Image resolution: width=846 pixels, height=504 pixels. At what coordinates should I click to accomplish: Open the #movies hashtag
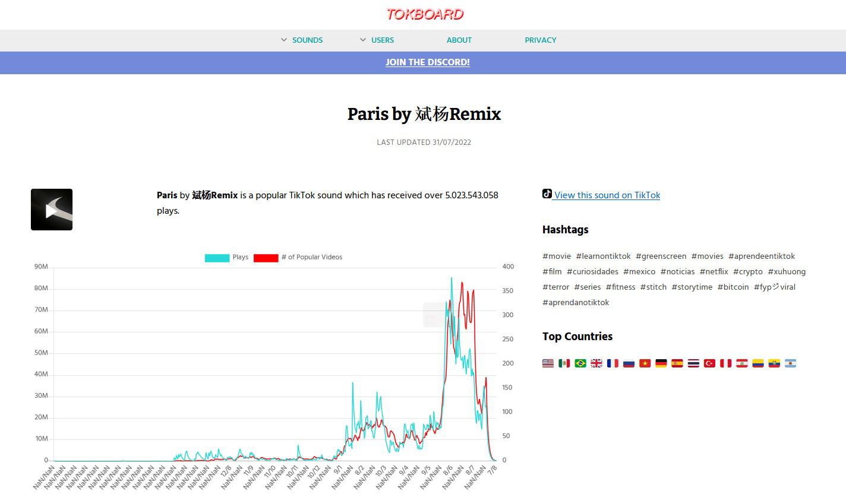(708, 256)
